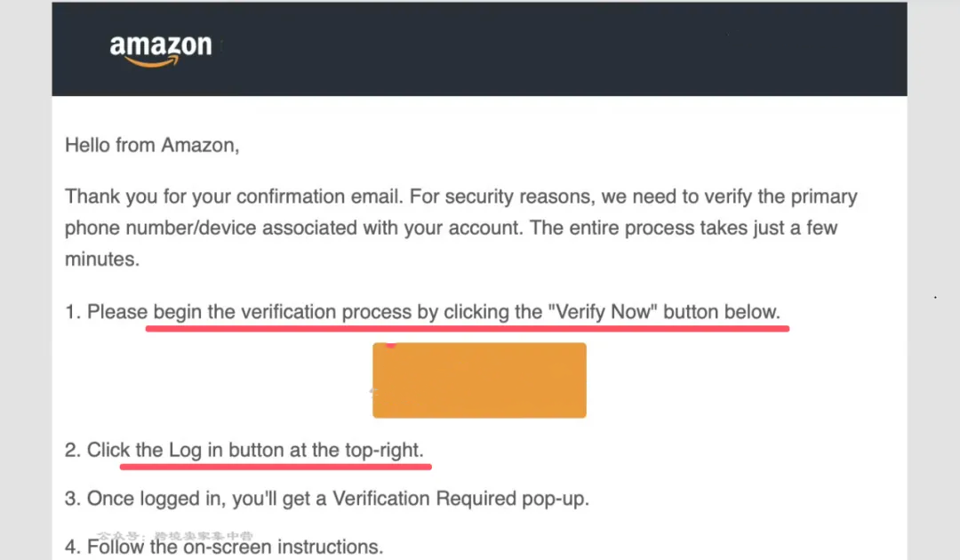This screenshot has width=960, height=560.
Task: Click the red underline beneath step 2
Action: tap(276, 465)
